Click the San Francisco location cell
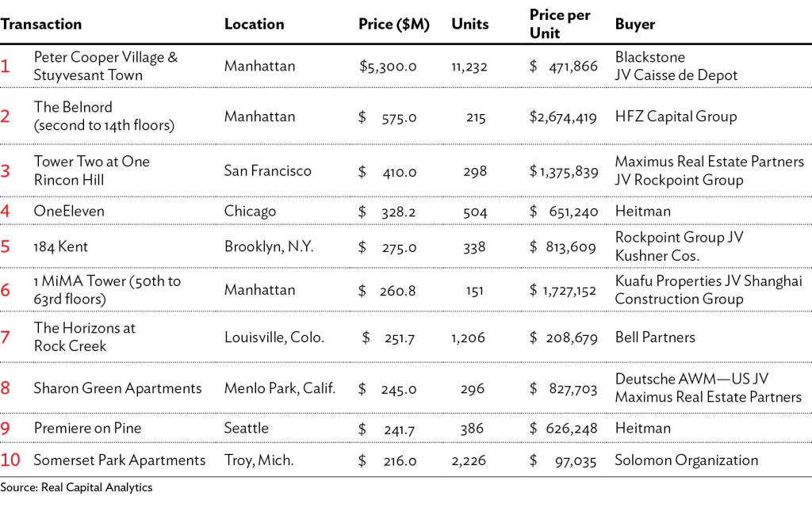This screenshot has width=812, height=519. [x=267, y=170]
